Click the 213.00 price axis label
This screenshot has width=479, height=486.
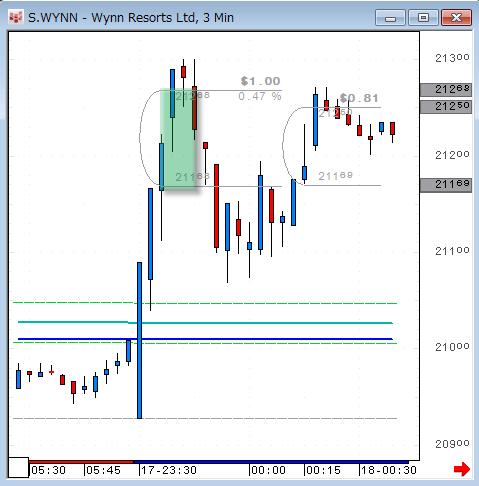tap(452, 58)
